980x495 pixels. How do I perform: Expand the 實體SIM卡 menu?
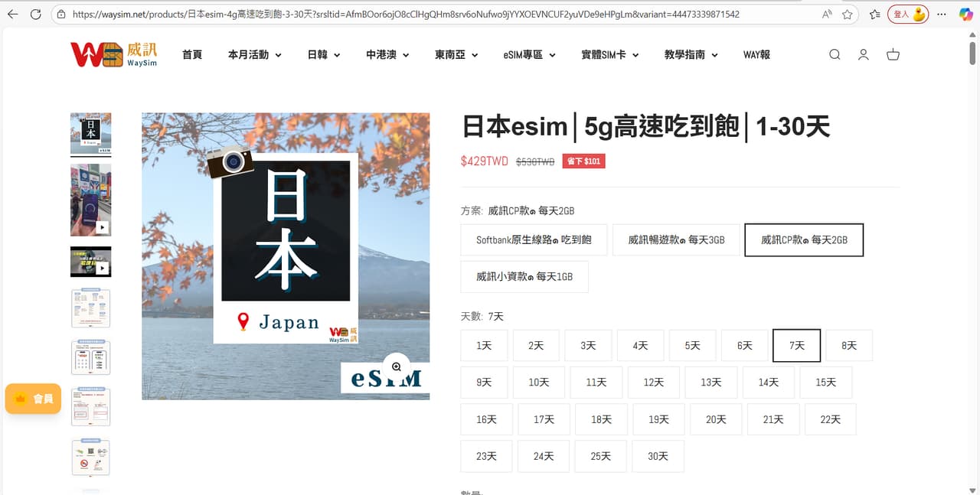click(x=610, y=54)
